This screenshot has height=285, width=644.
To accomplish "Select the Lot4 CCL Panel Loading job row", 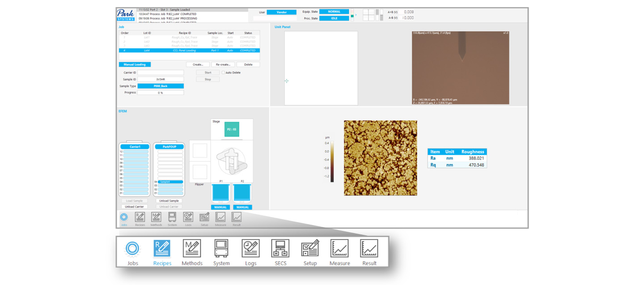I will (x=189, y=51).
